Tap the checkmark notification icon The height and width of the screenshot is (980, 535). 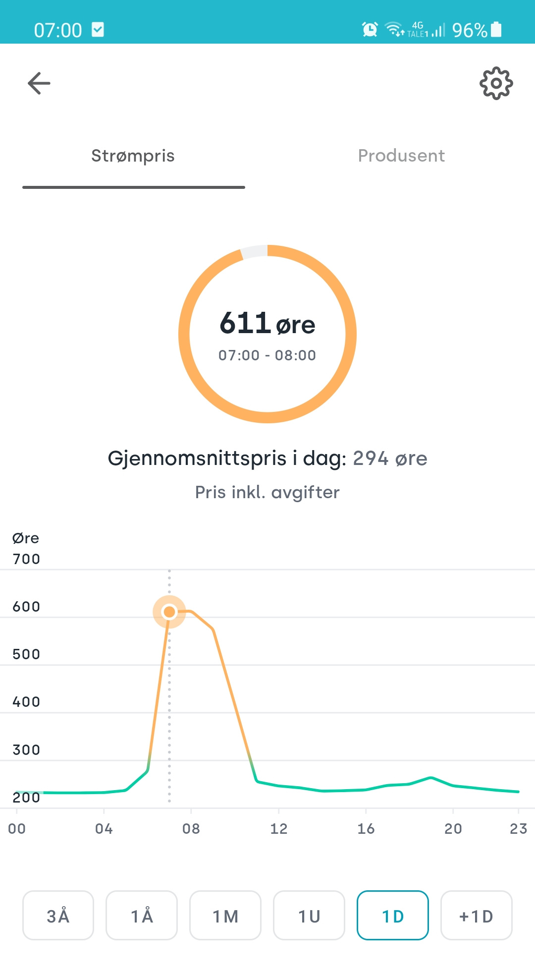[x=98, y=29]
